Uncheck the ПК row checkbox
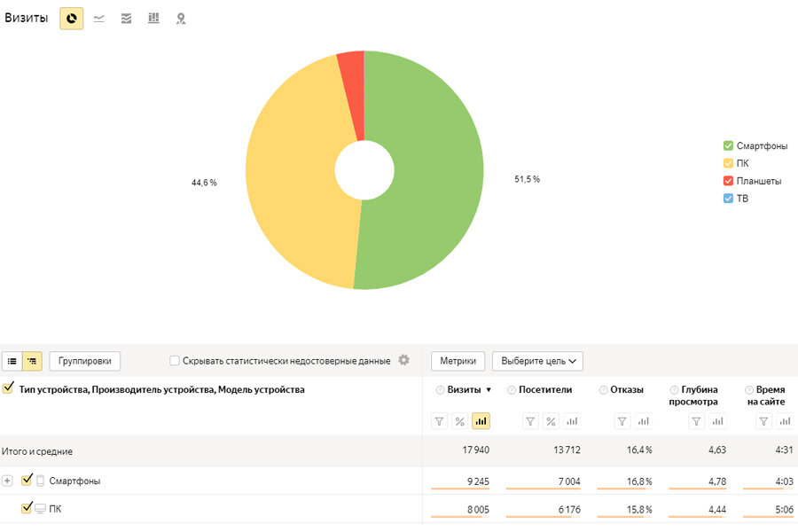The image size is (798, 532). point(27,508)
